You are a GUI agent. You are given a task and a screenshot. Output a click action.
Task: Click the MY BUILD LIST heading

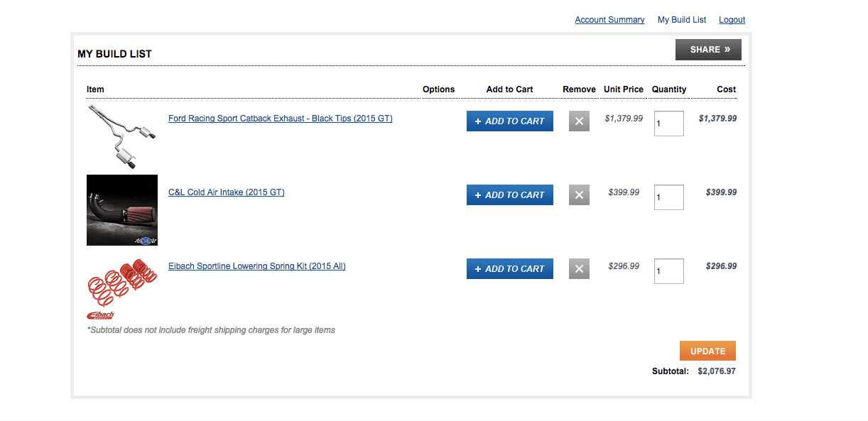115,54
